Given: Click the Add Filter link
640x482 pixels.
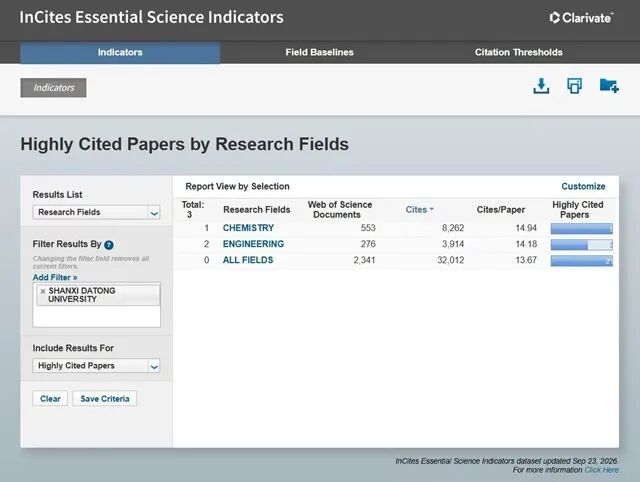Looking at the screenshot, I should tap(55, 278).
